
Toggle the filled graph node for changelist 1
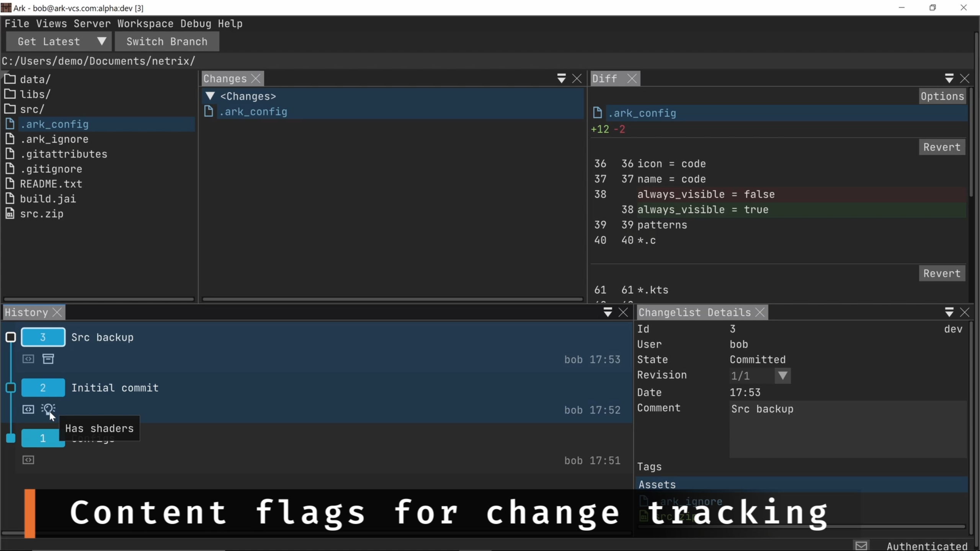pos(11,438)
